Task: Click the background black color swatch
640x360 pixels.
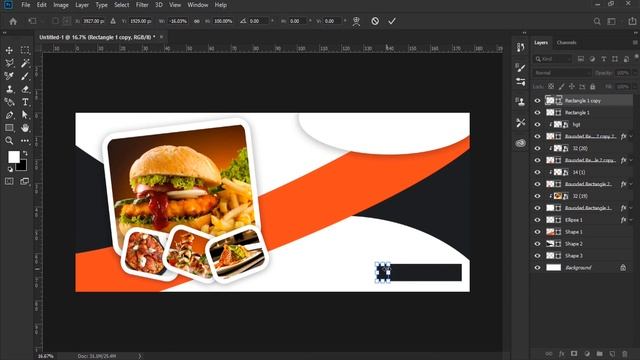Action: pyautogui.click(x=22, y=166)
